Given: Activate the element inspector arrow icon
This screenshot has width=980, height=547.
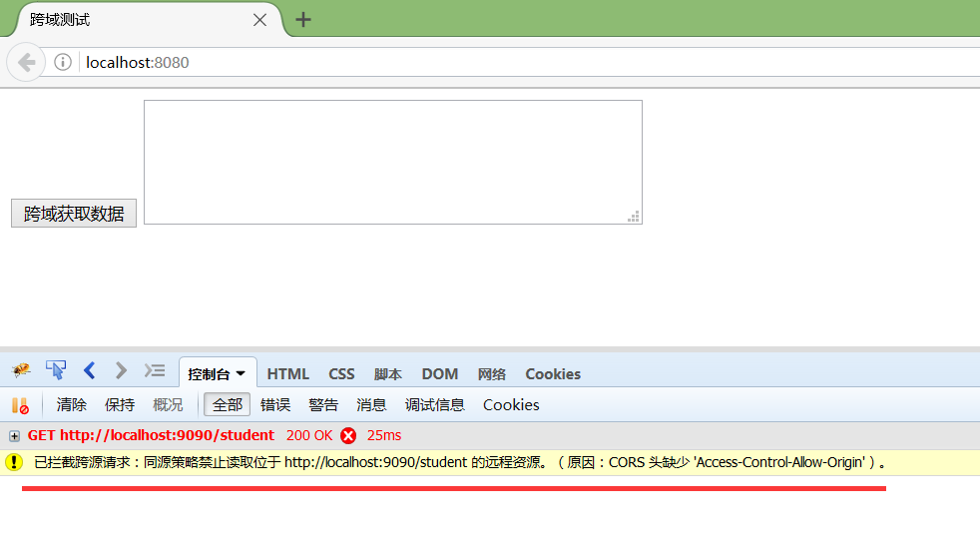Looking at the screenshot, I should (56, 370).
